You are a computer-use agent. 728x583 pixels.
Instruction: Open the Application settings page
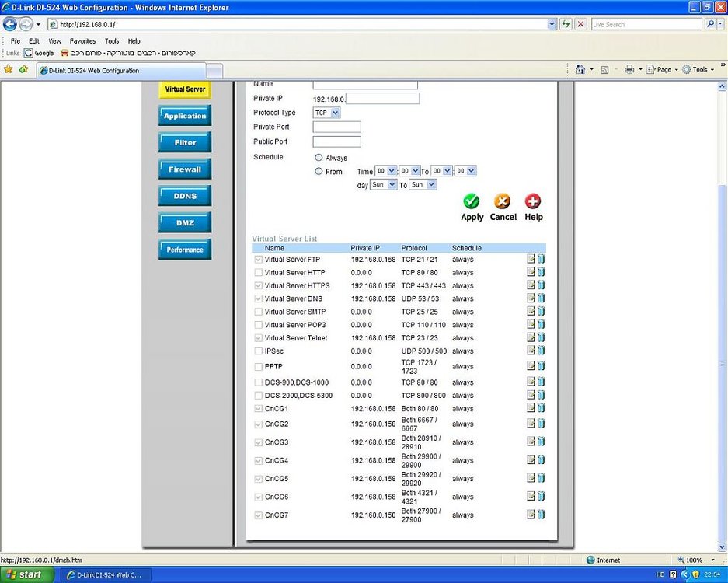185,116
